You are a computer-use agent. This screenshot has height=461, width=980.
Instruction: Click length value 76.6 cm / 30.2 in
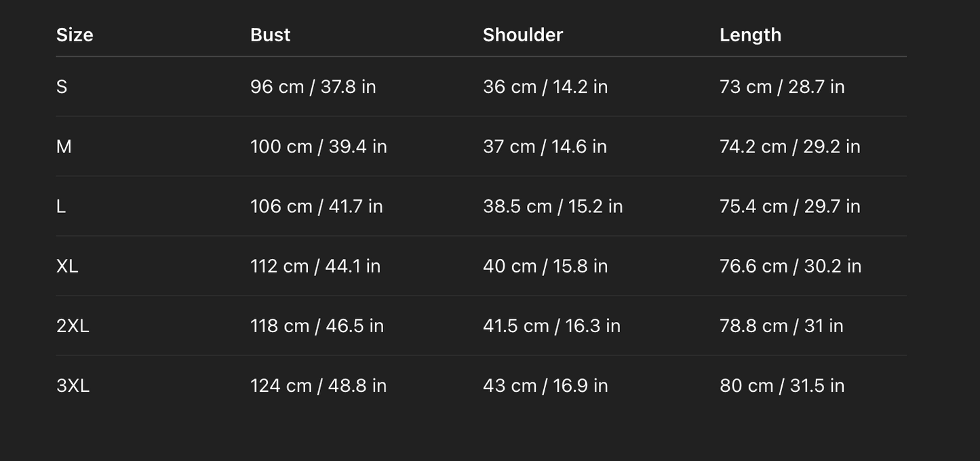point(790,266)
